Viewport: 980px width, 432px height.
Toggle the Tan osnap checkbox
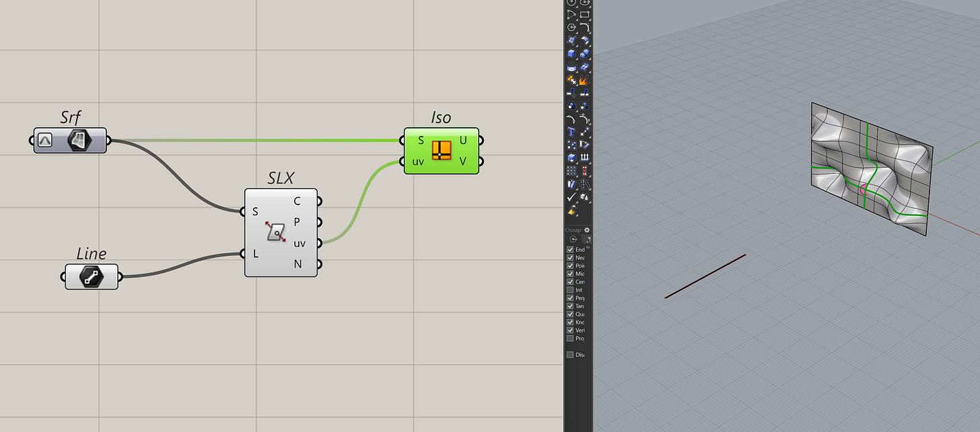tap(570, 306)
